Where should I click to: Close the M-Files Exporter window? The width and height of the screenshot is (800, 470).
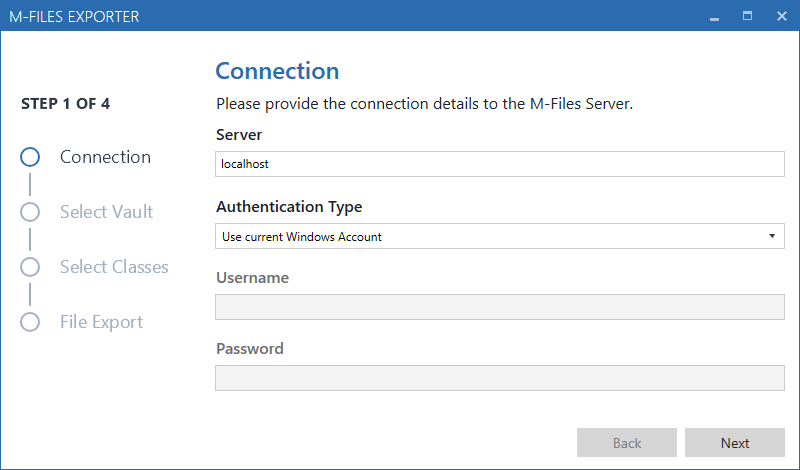tap(781, 16)
